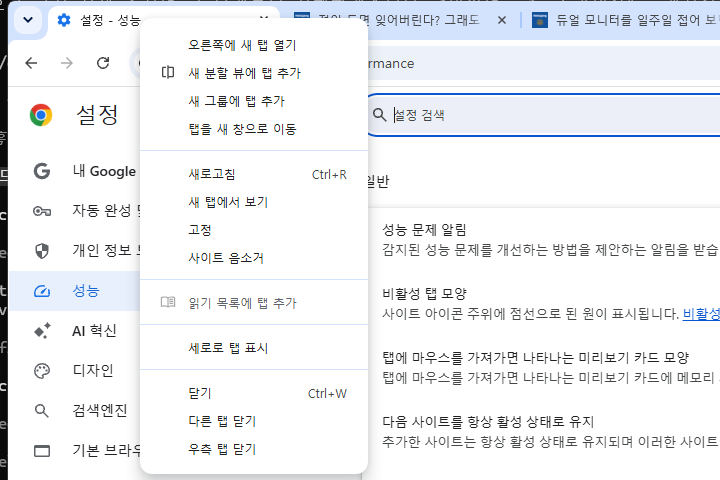Viewport: 720px width, 480px height.
Task: Open 개인 정보 settings section
Action: [74, 251]
